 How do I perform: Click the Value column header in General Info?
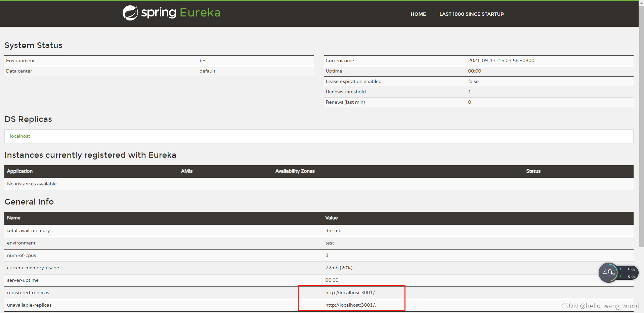(x=331, y=218)
